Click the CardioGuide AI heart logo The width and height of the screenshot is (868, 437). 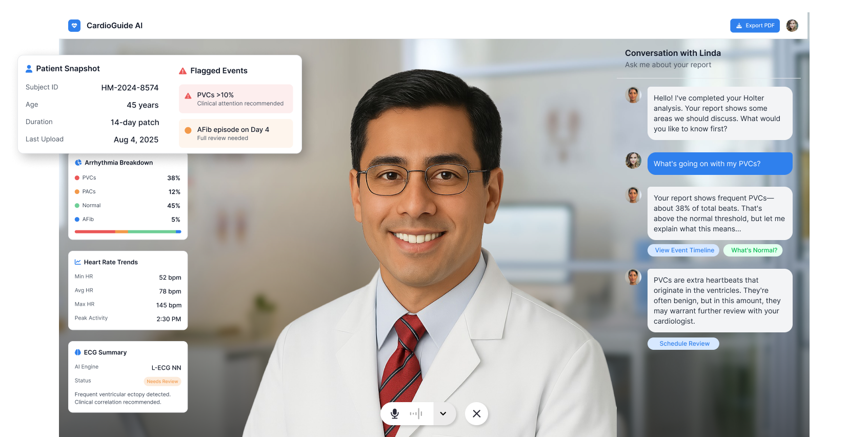pos(74,26)
